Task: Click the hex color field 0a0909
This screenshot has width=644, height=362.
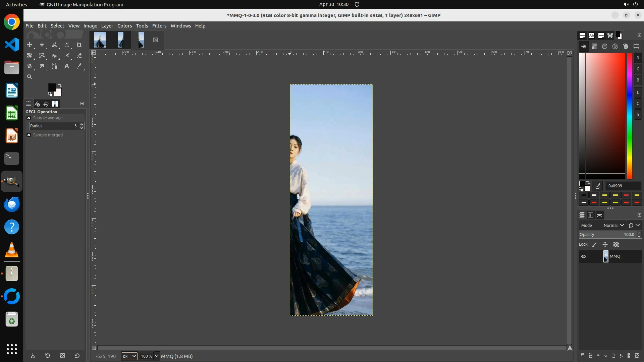Action: 623,186
